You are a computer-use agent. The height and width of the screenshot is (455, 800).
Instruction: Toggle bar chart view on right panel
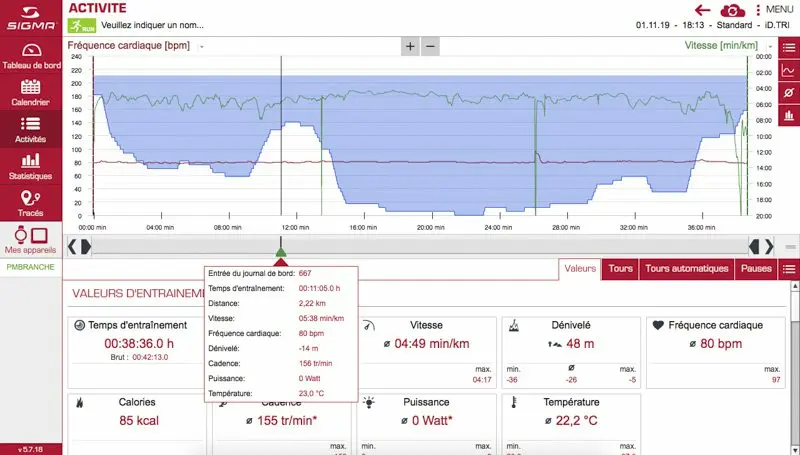coord(789,116)
